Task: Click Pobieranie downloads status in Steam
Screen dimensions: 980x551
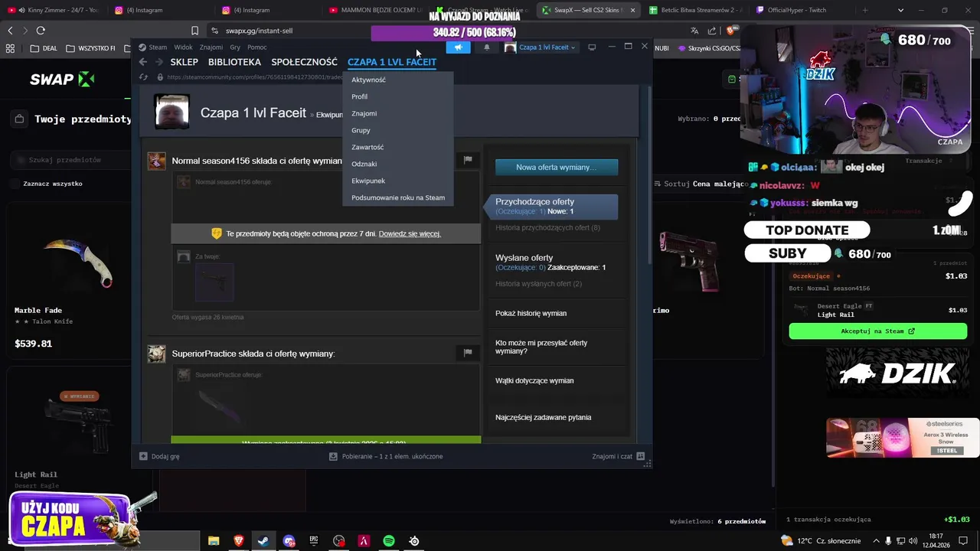Action: coord(387,456)
